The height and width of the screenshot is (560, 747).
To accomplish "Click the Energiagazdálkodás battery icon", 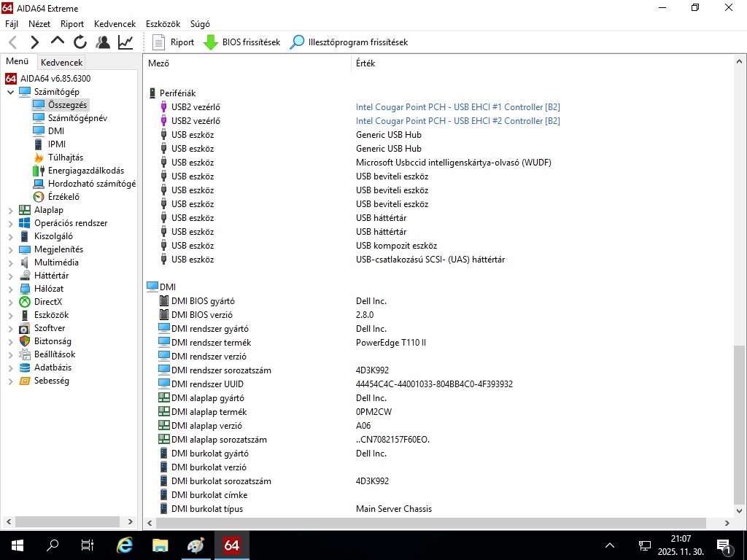I will click(39, 171).
